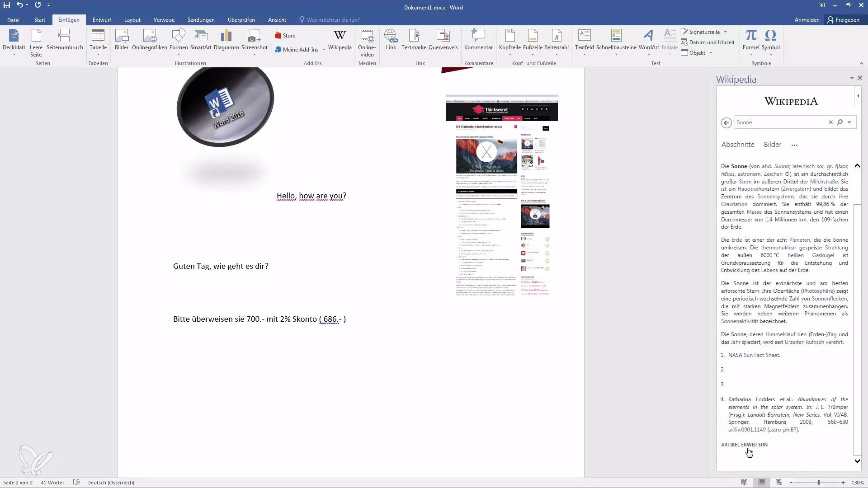Insert a Formel equation
Screen dimensions: 868x488
coord(751,42)
